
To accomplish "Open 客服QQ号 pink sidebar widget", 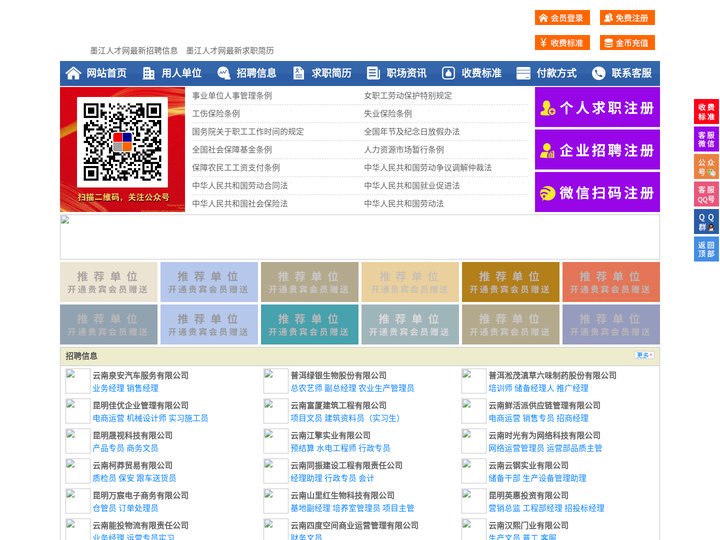I will (x=706, y=194).
